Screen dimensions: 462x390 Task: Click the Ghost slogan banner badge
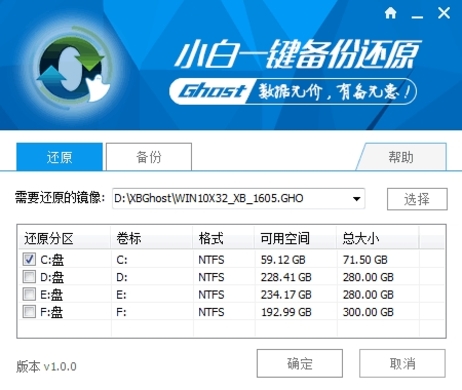[x=293, y=91]
